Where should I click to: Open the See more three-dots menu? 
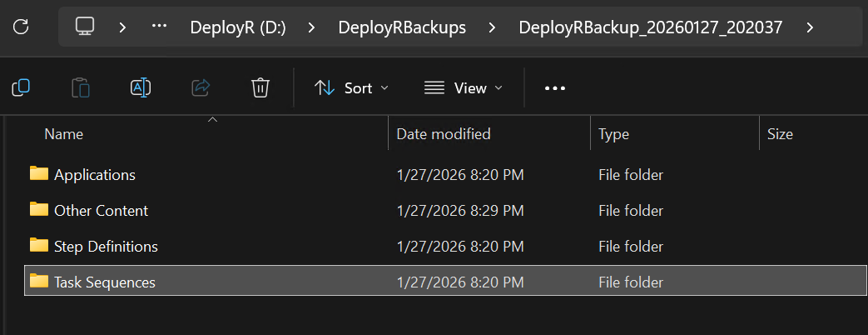pyautogui.click(x=555, y=88)
